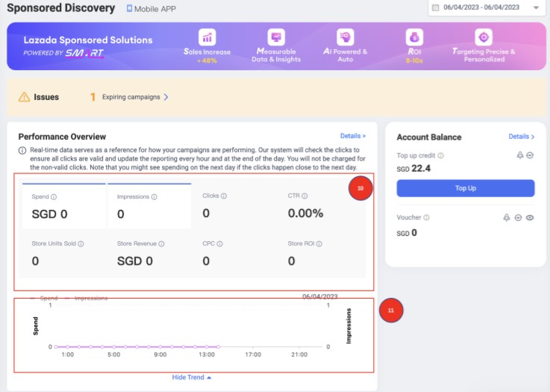Open the date range dropdown arrow
Screen dimensions: 550x392
click(x=536, y=7)
